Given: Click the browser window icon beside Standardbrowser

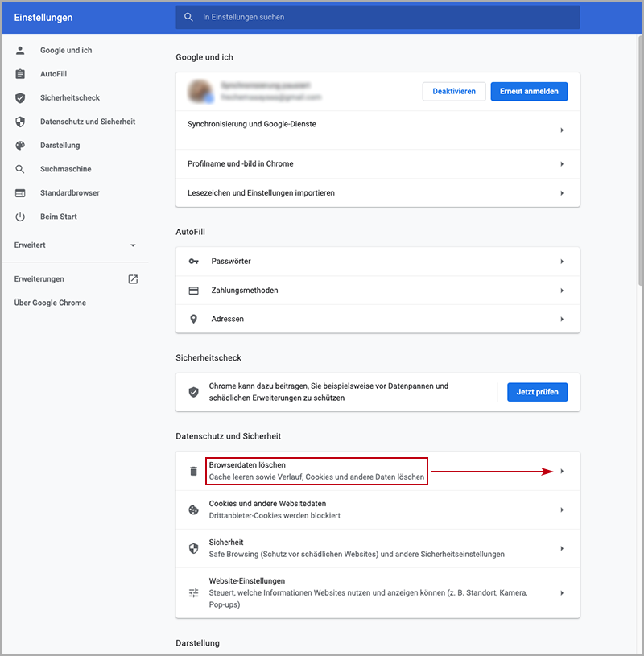Looking at the screenshot, I should pyautogui.click(x=20, y=193).
